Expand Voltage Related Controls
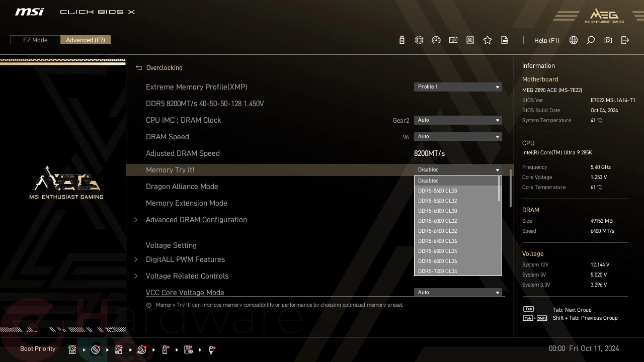The height and width of the screenshot is (362, 644). [x=187, y=276]
